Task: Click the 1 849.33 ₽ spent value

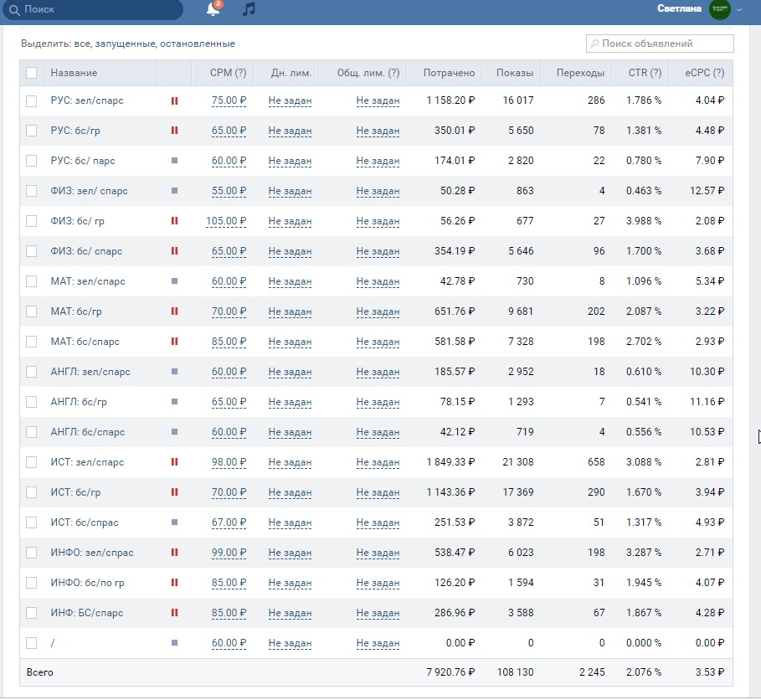Action: [x=450, y=462]
